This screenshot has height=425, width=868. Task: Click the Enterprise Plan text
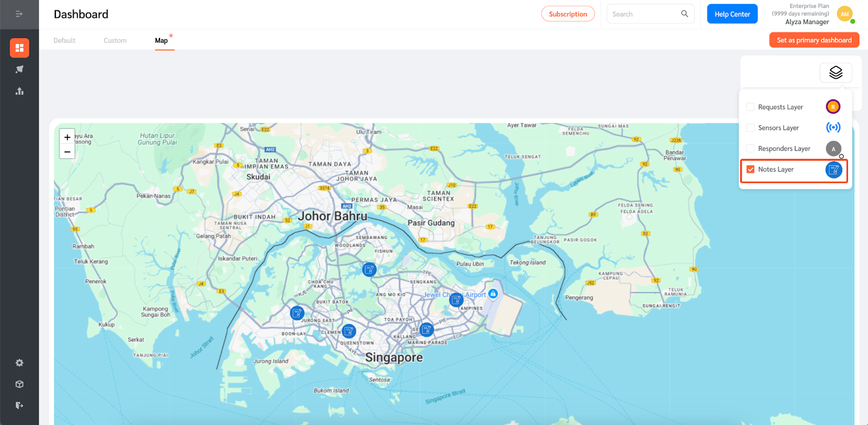coord(809,6)
